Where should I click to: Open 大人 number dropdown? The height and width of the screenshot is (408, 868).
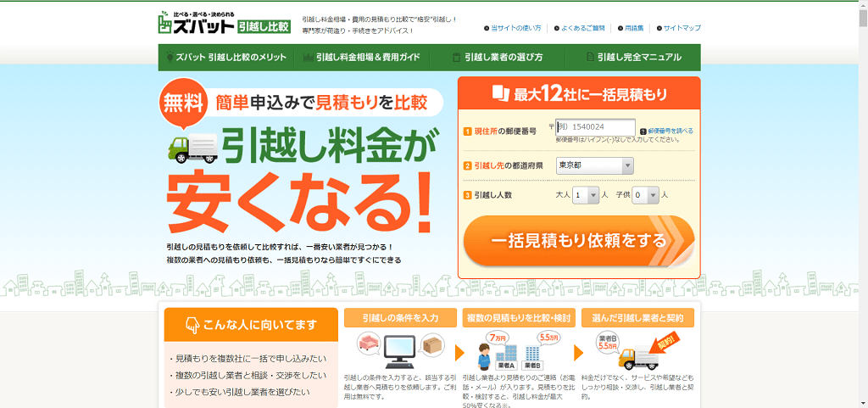586,195
